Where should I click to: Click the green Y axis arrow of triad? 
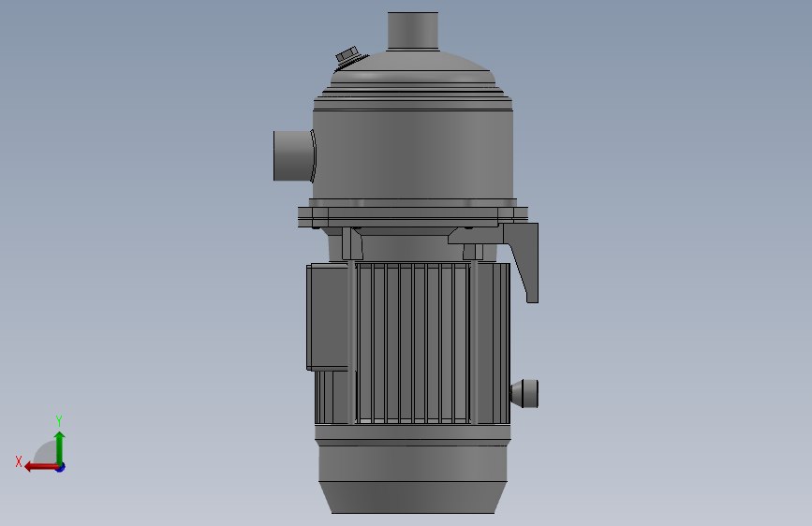[x=60, y=447]
